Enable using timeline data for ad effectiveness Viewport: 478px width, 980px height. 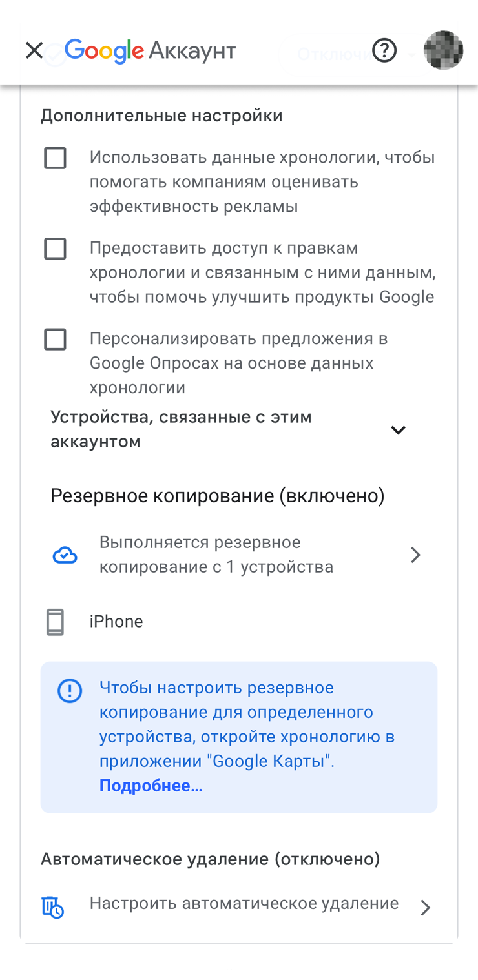tap(55, 158)
